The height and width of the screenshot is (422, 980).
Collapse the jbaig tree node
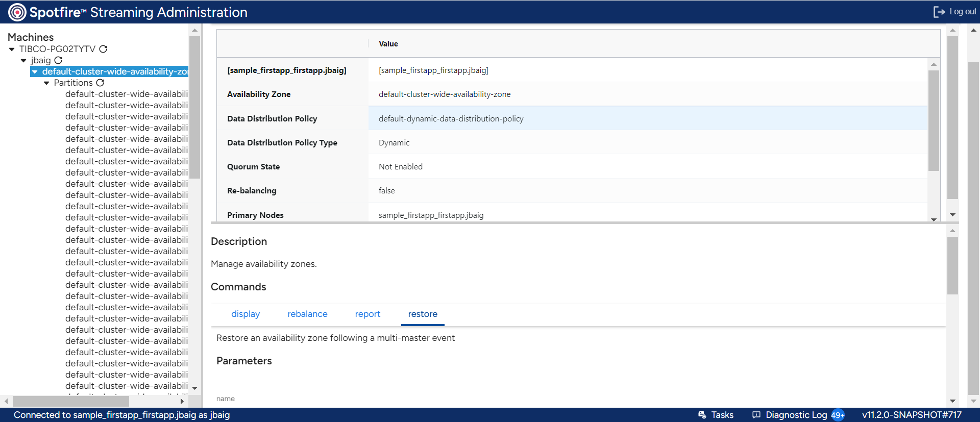tap(23, 61)
